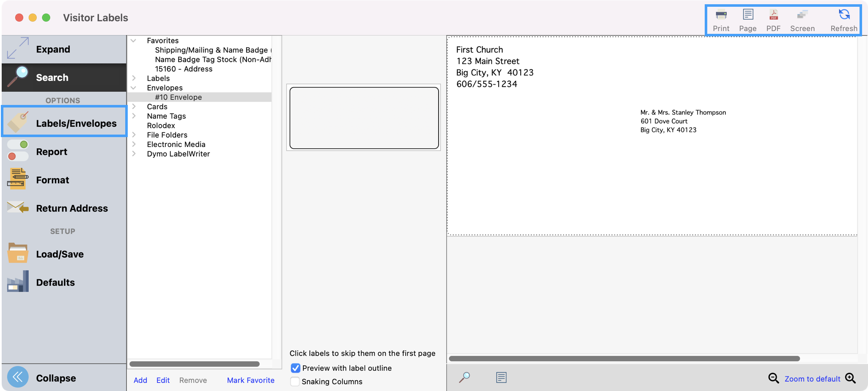Collapse the Favorites tree group

[x=134, y=41]
